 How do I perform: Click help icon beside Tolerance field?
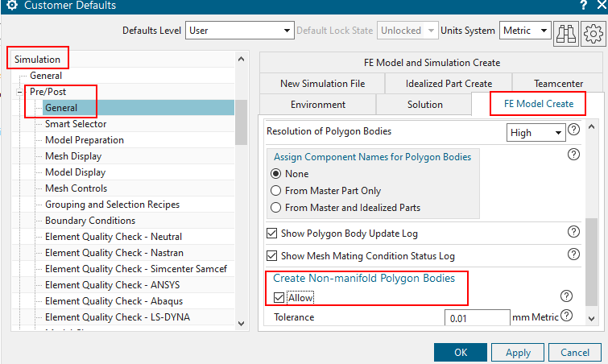[x=567, y=316]
